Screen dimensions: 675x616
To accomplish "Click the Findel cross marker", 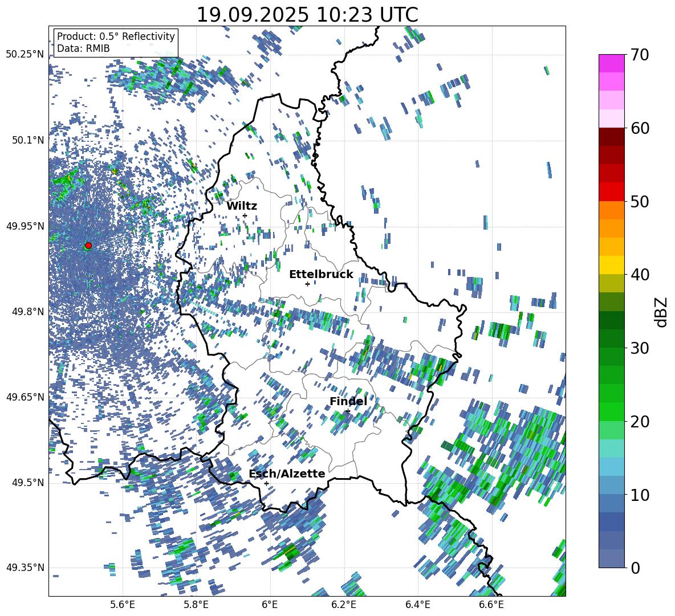I will 348,411.
